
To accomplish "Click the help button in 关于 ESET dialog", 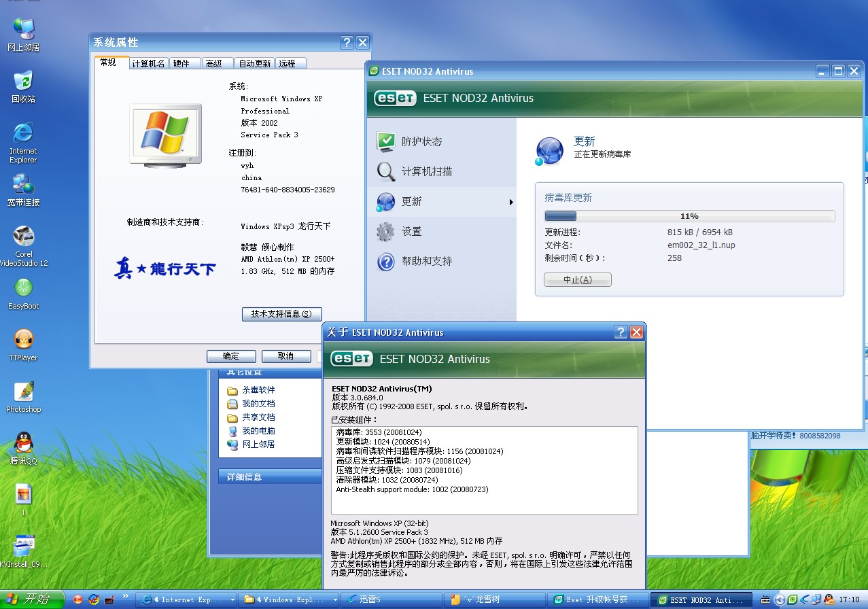I will click(621, 332).
